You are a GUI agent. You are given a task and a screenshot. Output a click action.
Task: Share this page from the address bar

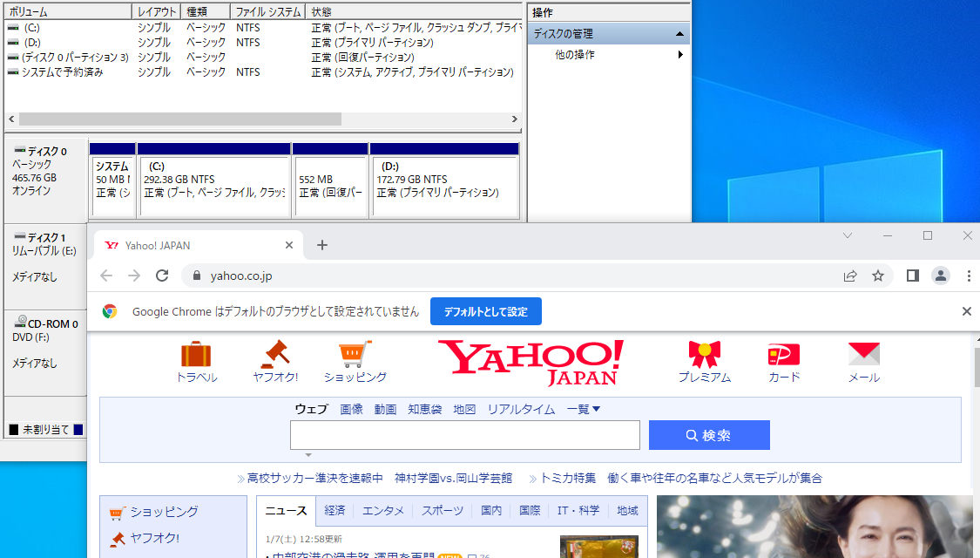coord(850,276)
